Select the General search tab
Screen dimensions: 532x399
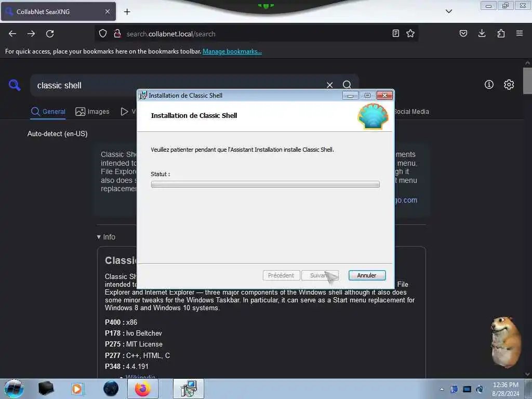(48, 112)
